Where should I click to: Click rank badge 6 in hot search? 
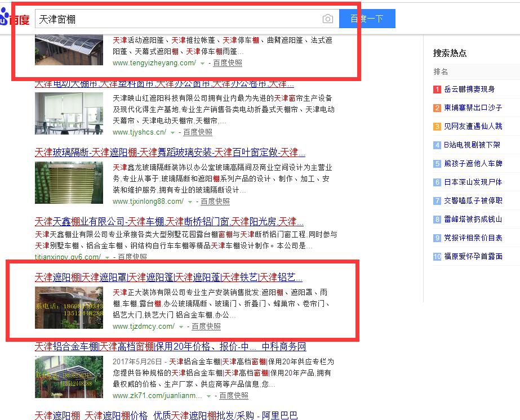[437, 182]
